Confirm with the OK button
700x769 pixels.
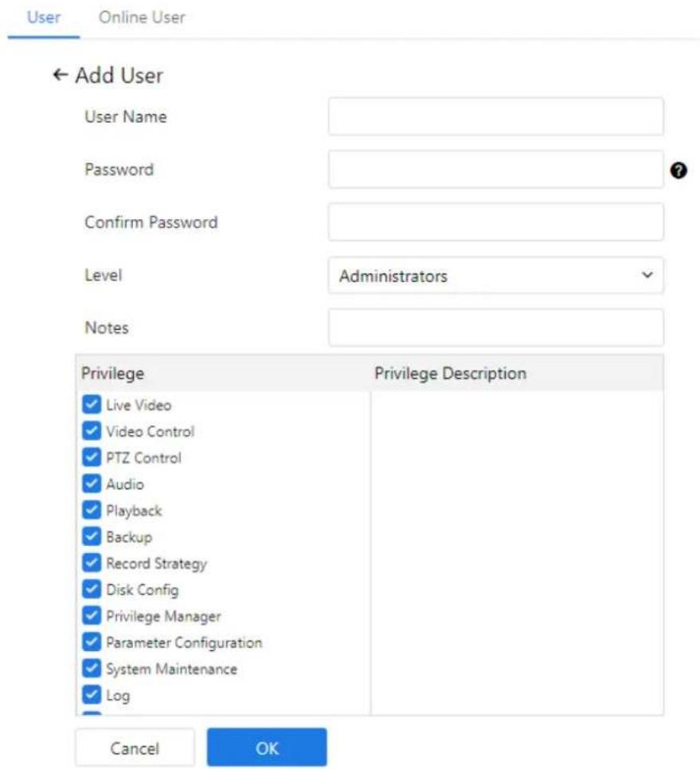pos(267,747)
